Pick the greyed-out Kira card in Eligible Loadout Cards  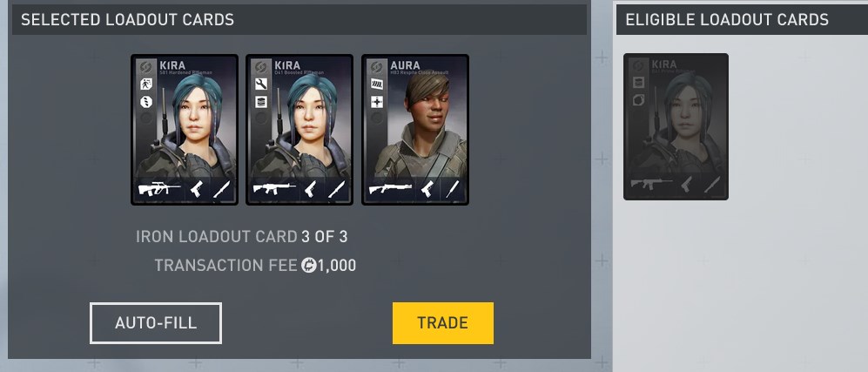tap(676, 127)
